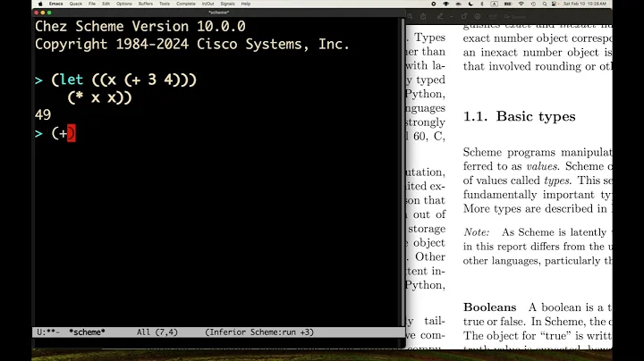This screenshot has width=644, height=361.
Task: Click the let keyword in the expression
Action: click(x=71, y=80)
